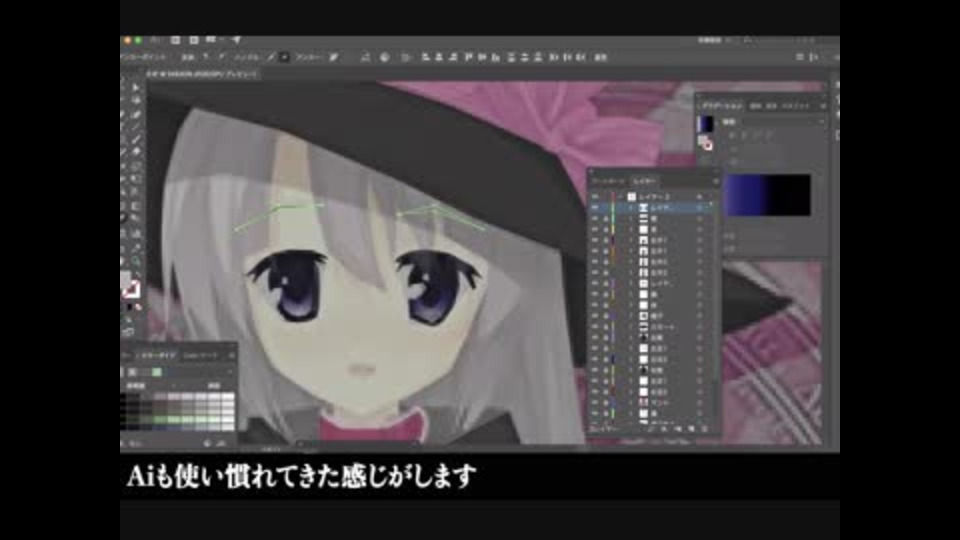Click the blue-to-black gradient bar
The image size is (960, 540).
[767, 195]
